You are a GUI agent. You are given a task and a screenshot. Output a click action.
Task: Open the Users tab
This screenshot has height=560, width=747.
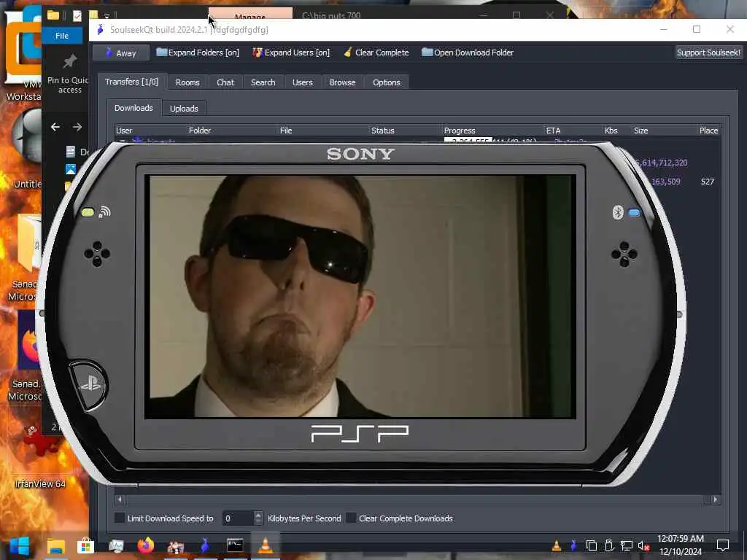tap(303, 82)
